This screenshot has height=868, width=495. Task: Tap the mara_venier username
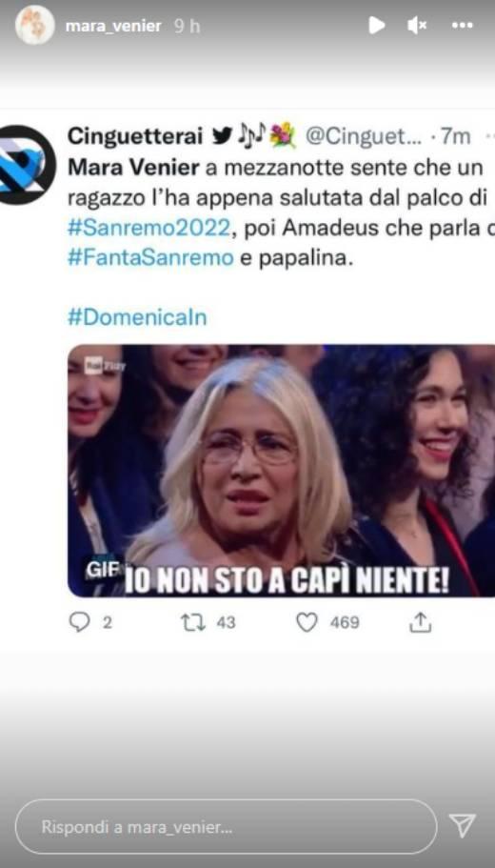pos(113,26)
